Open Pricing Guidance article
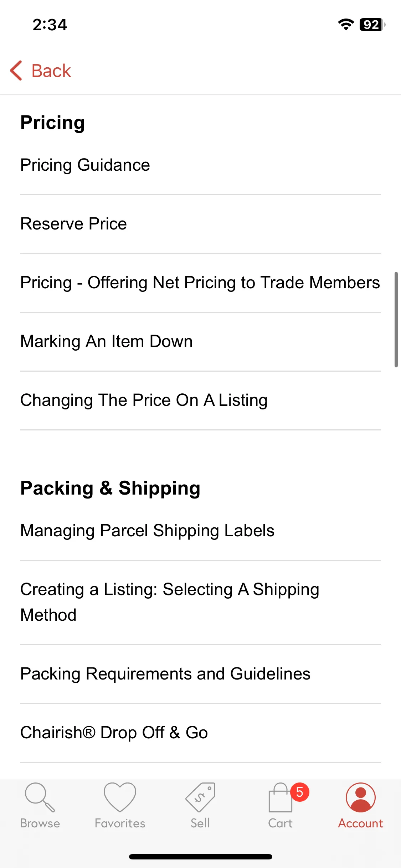 (x=200, y=165)
